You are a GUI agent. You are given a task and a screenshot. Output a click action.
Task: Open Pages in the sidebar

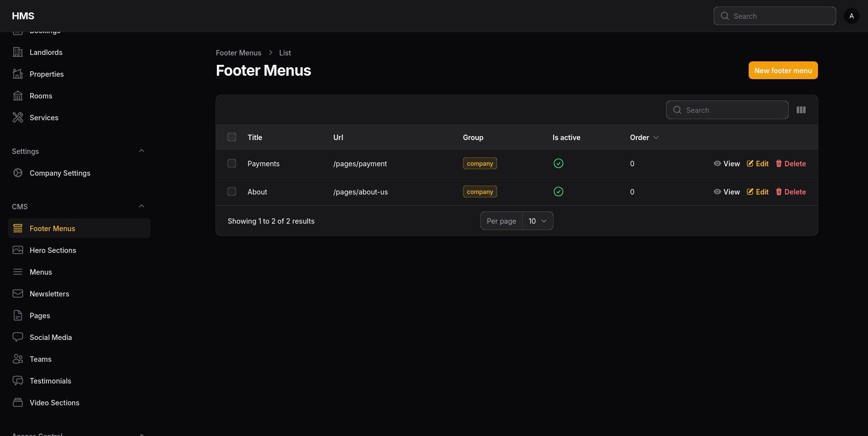tap(40, 316)
